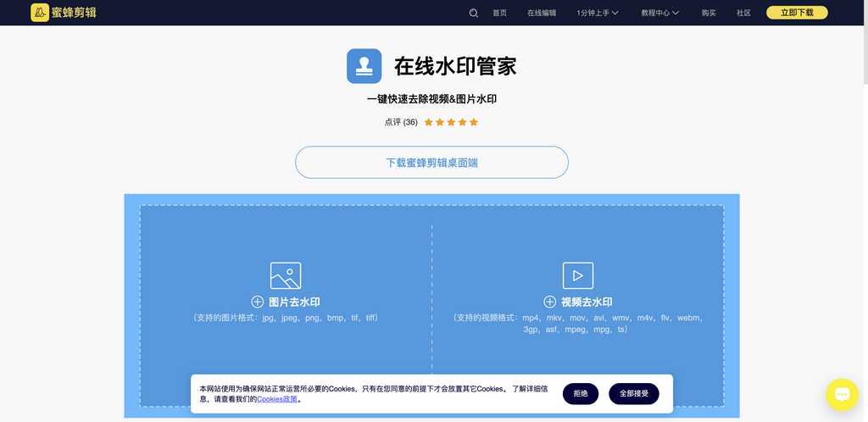Open the yellow chat support bubble
The width and height of the screenshot is (868, 422).
842,395
